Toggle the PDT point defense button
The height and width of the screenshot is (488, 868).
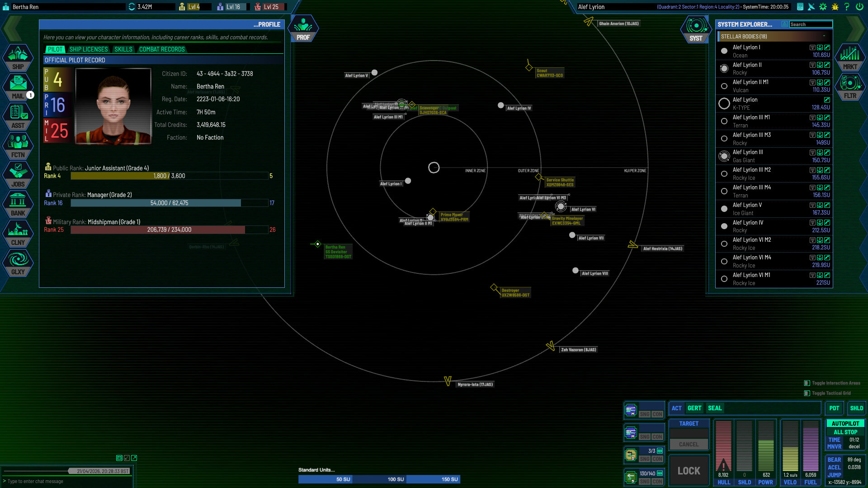(834, 408)
